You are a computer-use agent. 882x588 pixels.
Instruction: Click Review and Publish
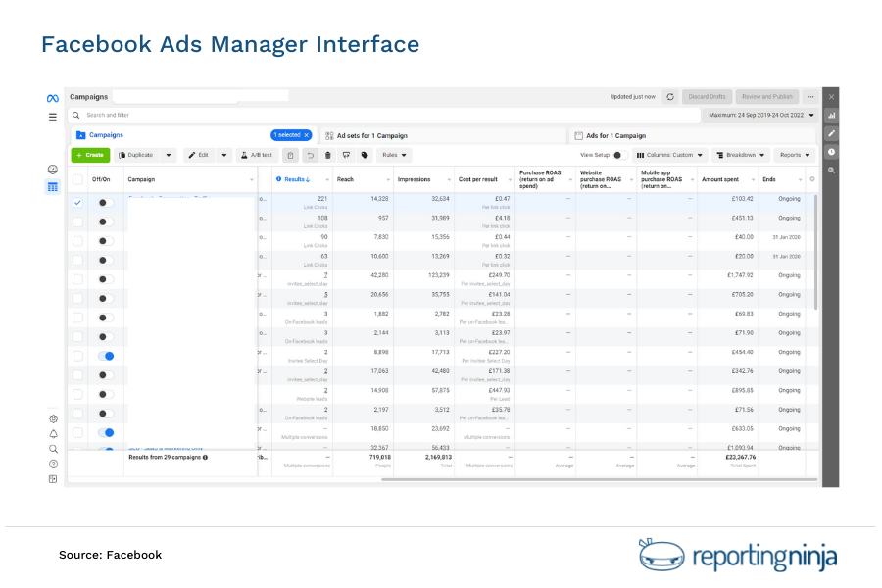click(766, 96)
